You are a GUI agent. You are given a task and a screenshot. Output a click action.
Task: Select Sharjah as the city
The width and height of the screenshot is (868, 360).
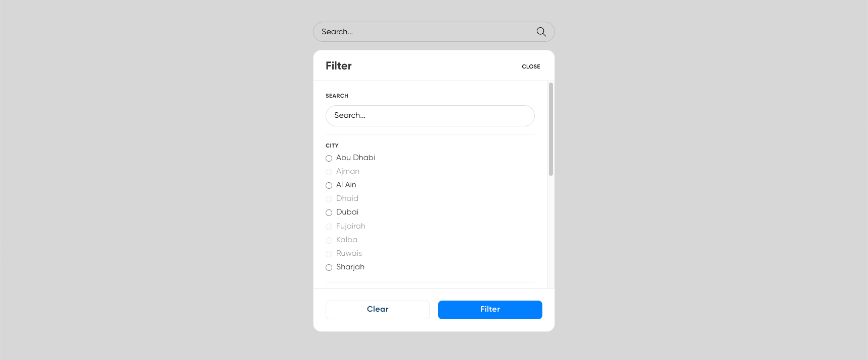329,267
